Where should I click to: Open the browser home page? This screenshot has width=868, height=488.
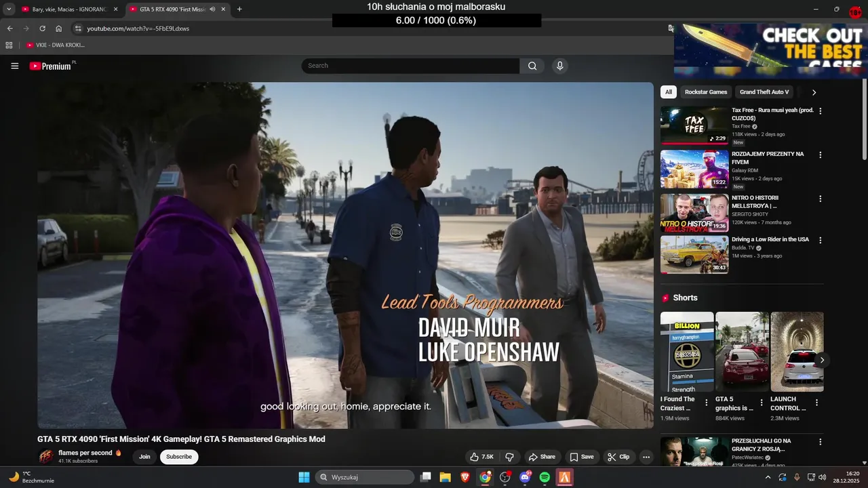tap(58, 28)
